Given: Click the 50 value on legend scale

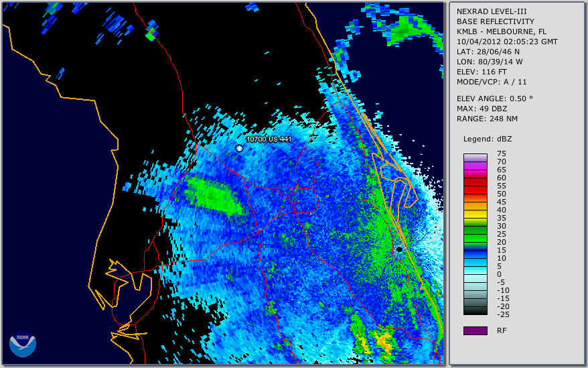Looking at the screenshot, I should coord(502,194).
